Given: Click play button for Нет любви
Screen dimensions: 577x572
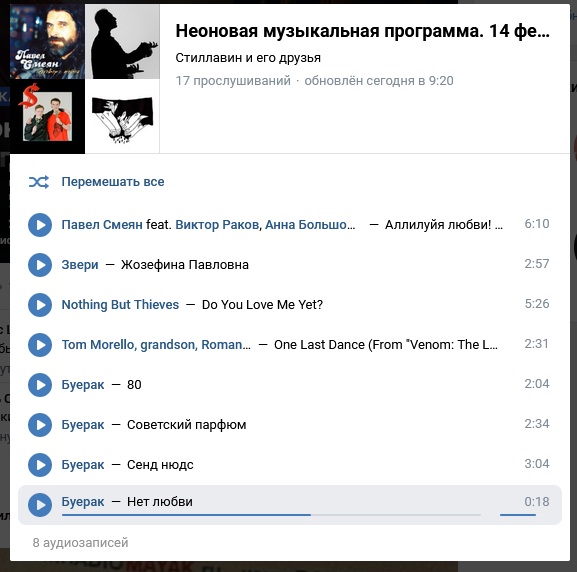Looking at the screenshot, I should click(40, 505).
